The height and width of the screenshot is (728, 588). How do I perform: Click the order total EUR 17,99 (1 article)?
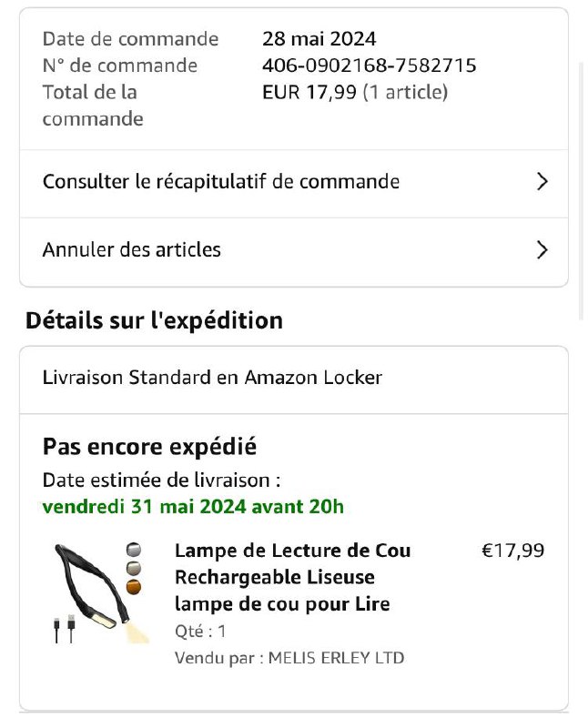[355, 92]
